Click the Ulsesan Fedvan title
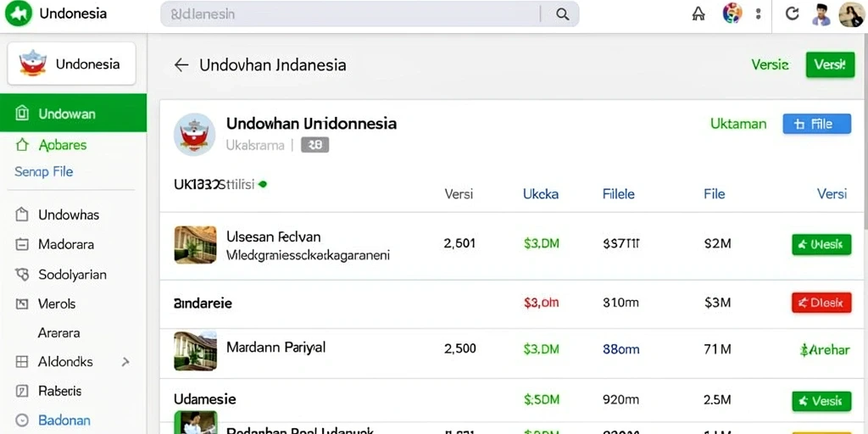Image resolution: width=868 pixels, height=434 pixels. (x=274, y=237)
